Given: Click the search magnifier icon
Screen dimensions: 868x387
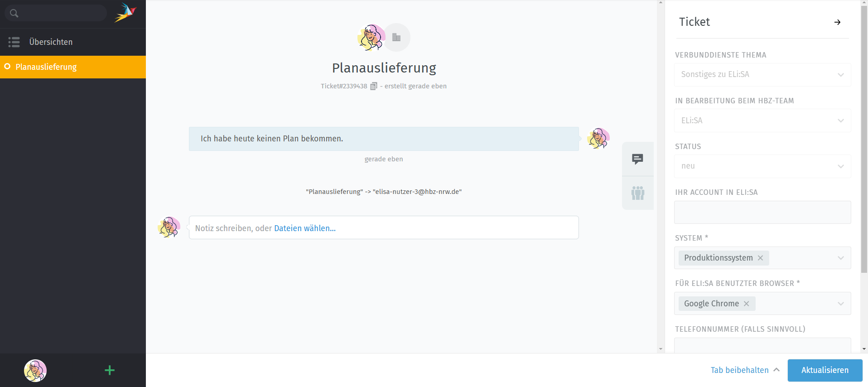Looking at the screenshot, I should (x=14, y=13).
